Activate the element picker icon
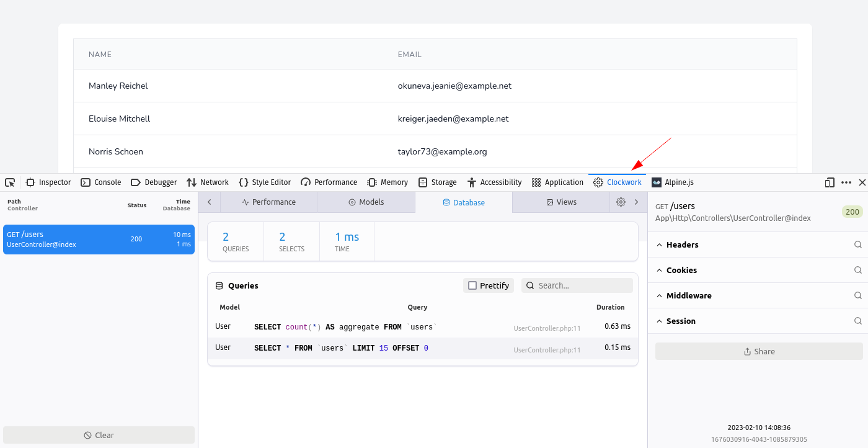Viewport: 868px width, 448px height. [10, 182]
